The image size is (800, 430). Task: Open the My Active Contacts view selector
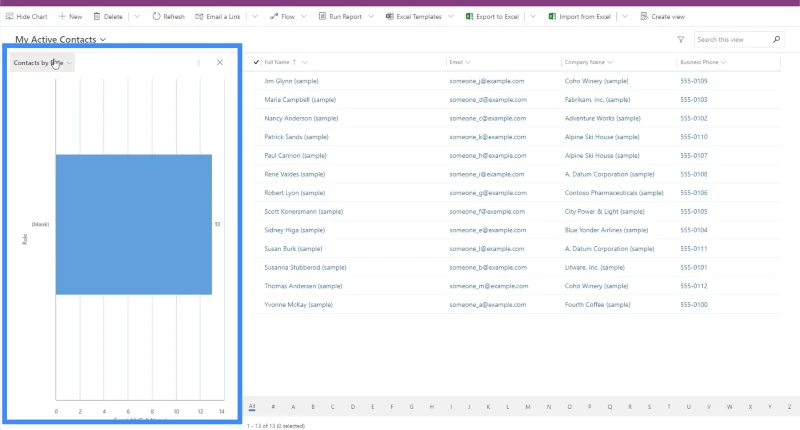[60, 39]
